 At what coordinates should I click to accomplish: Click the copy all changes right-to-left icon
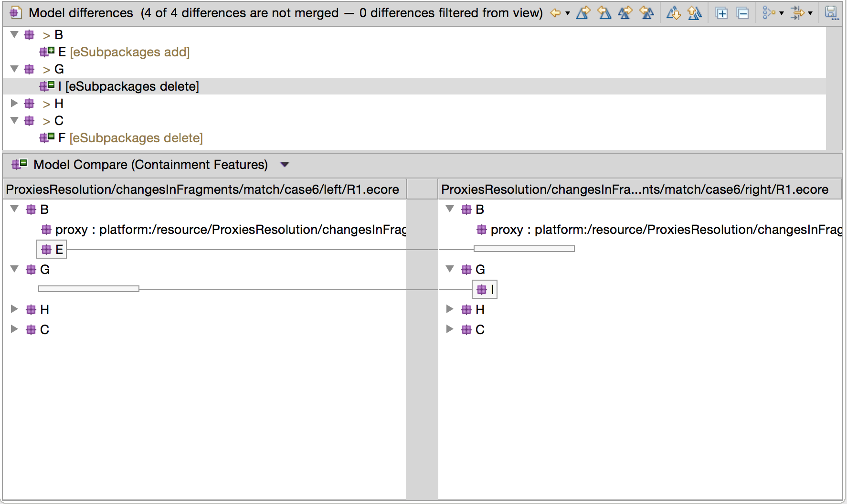(x=646, y=13)
